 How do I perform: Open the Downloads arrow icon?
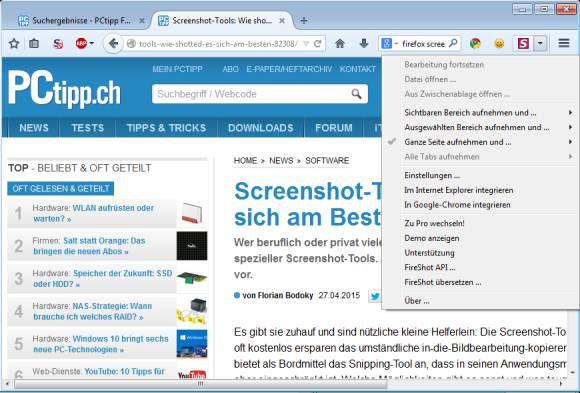tap(364, 44)
